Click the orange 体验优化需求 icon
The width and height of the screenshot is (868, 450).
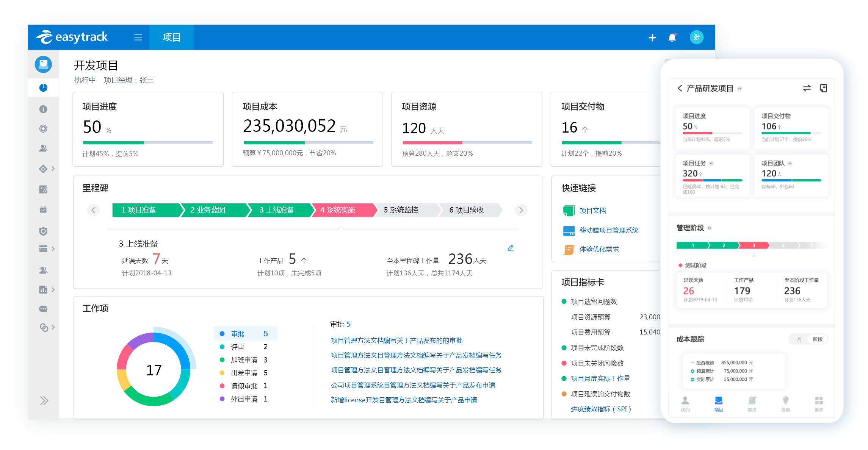569,249
